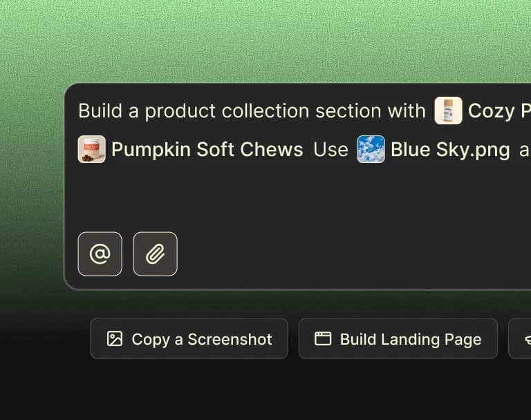The height and width of the screenshot is (420, 531).
Task: Click the Pumpkin Soft Chews jar thumbnail
Action: point(91,149)
